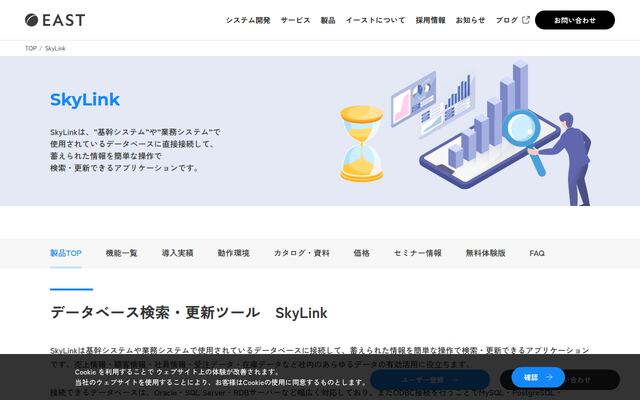Open セミナー情報 tab

point(418,253)
